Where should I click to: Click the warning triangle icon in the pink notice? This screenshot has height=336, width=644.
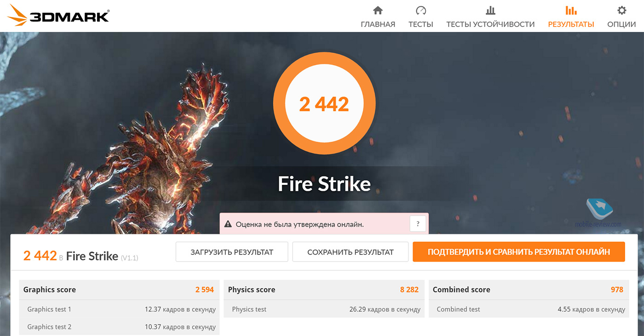pos(228,224)
